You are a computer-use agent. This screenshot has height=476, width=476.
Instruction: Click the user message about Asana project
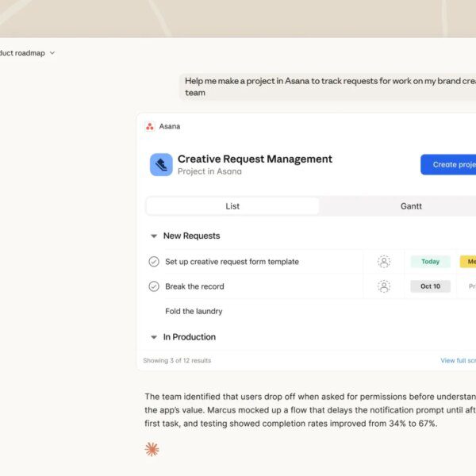pos(328,86)
